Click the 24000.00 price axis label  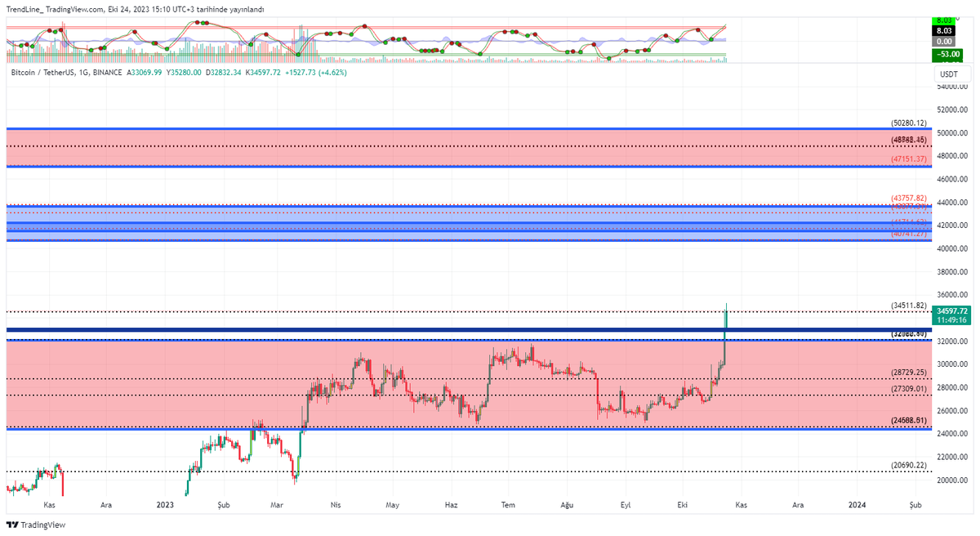[952, 434]
